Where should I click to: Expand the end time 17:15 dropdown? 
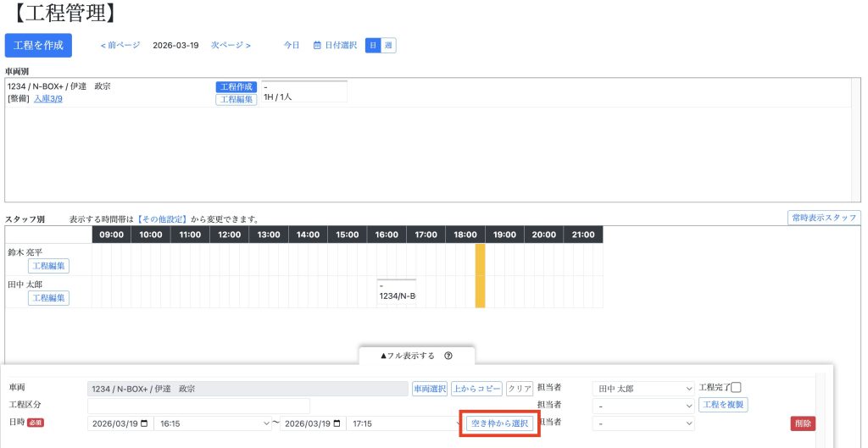[x=403, y=423]
